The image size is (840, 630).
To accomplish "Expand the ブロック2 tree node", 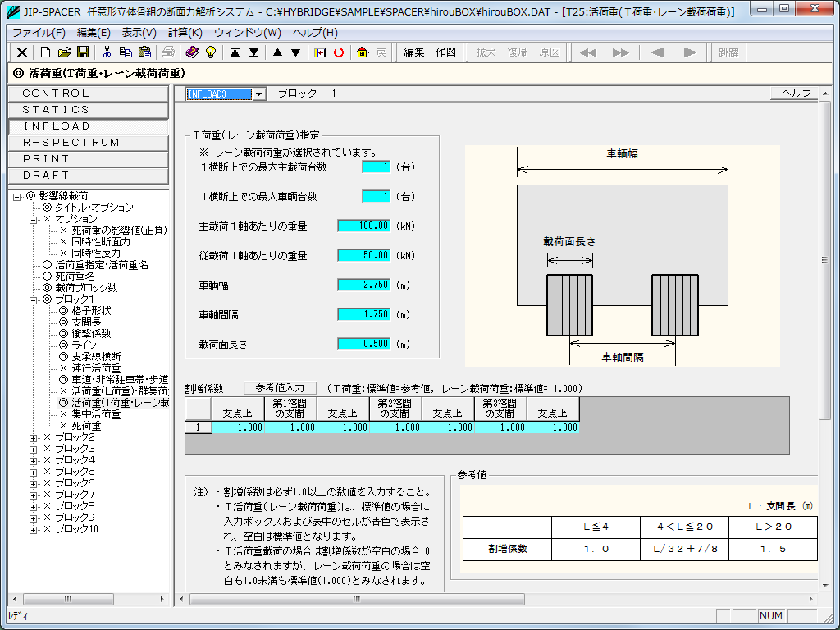I will (x=34, y=438).
